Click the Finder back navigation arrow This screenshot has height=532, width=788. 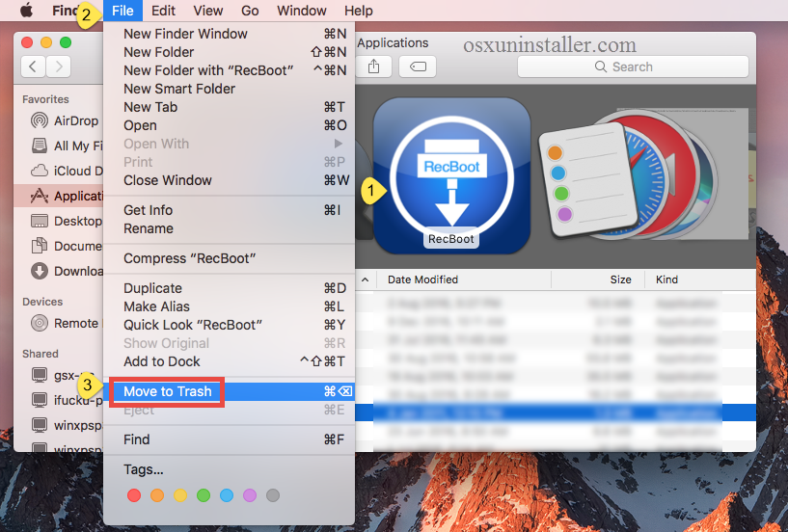tap(33, 66)
